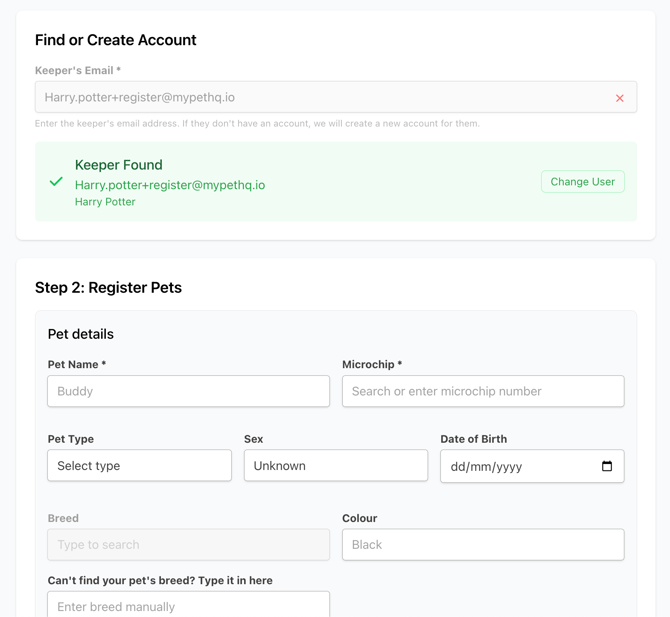Click the Find or Create Account heading
The height and width of the screenshot is (617, 670).
[x=116, y=40]
